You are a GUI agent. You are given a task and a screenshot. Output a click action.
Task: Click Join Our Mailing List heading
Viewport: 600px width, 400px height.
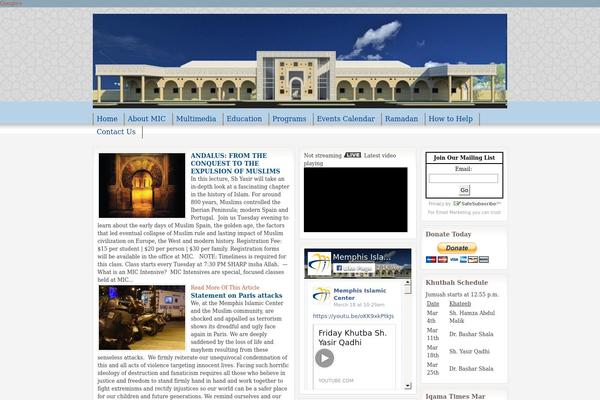coord(464,158)
